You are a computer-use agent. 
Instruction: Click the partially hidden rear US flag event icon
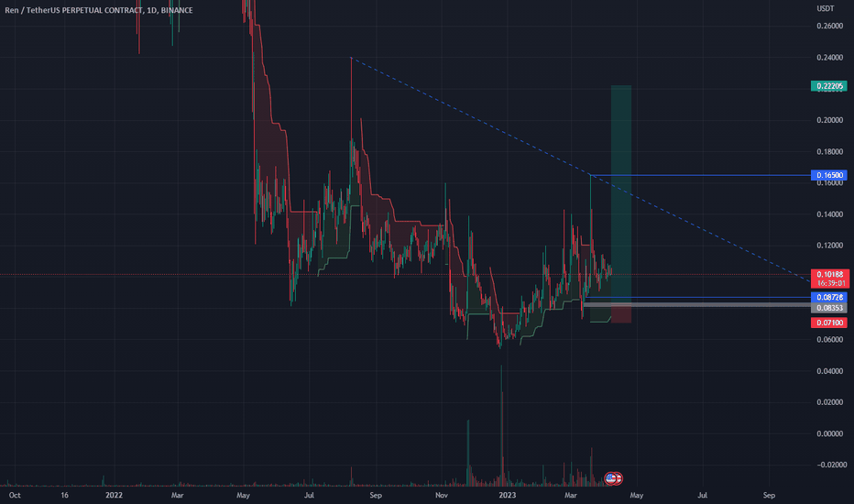[x=619, y=478]
